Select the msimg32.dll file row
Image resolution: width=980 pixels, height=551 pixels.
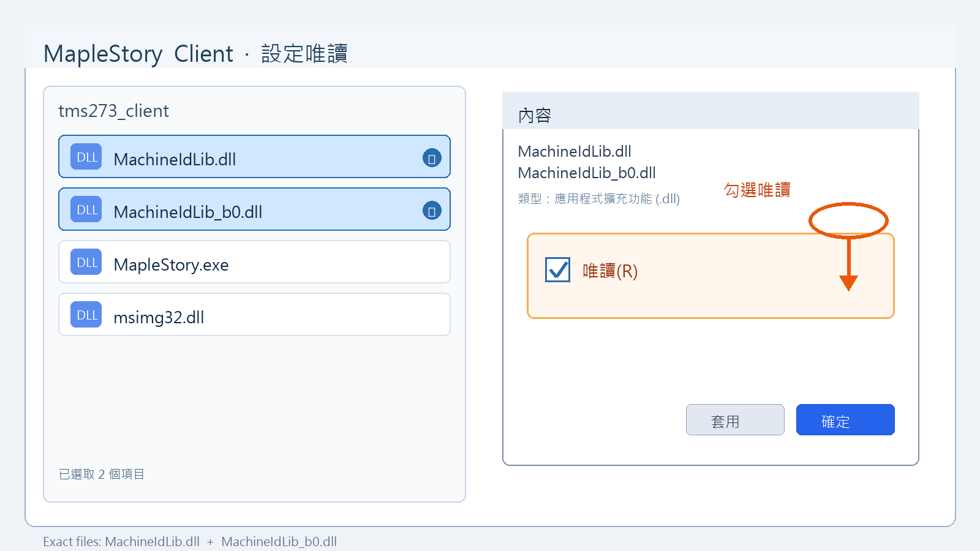point(254,315)
